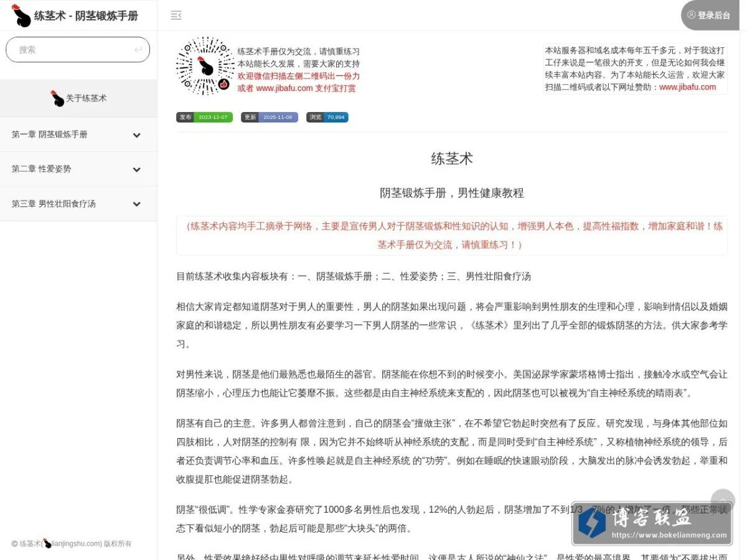
Task: Click the enter arrow icon in search box
Action: click(138, 50)
